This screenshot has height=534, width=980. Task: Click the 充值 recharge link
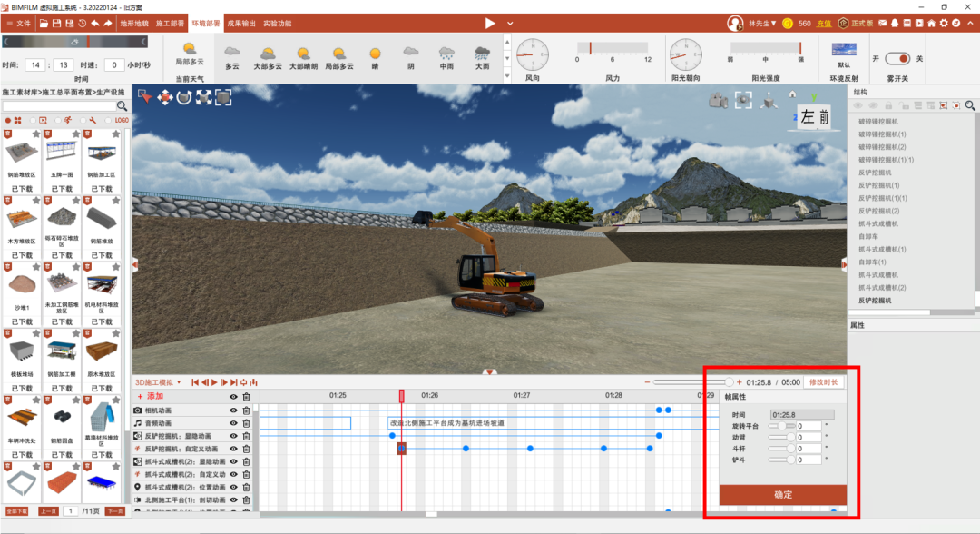tap(824, 23)
